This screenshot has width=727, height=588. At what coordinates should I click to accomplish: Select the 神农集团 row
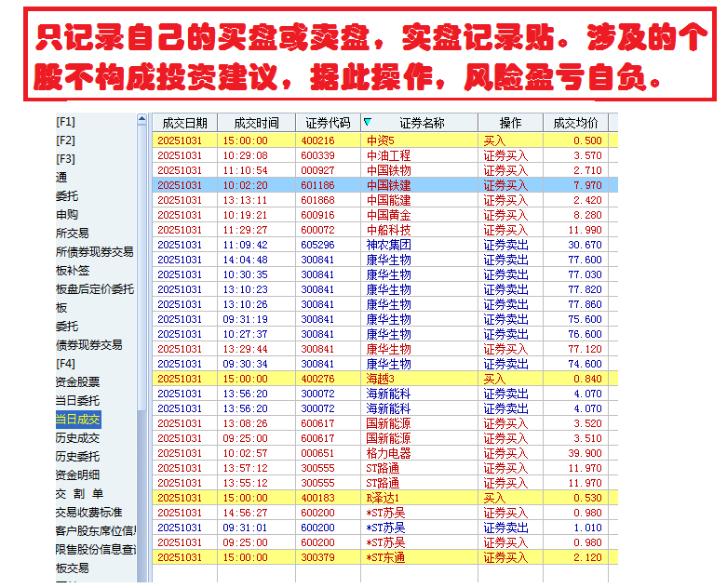[384, 245]
